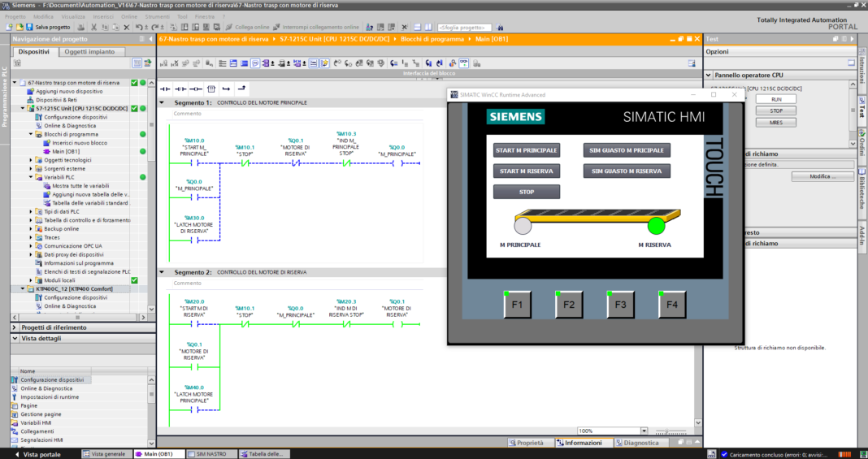Insert an output coil from the LAD toolbar
Image resolution: width=868 pixels, height=459 pixels.
pyautogui.click(x=196, y=89)
